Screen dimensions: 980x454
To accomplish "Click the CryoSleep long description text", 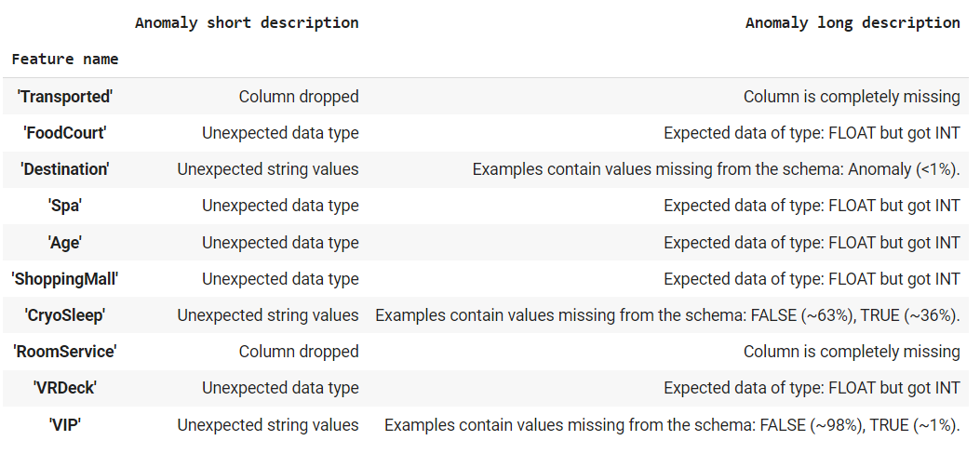I will tap(667, 315).
